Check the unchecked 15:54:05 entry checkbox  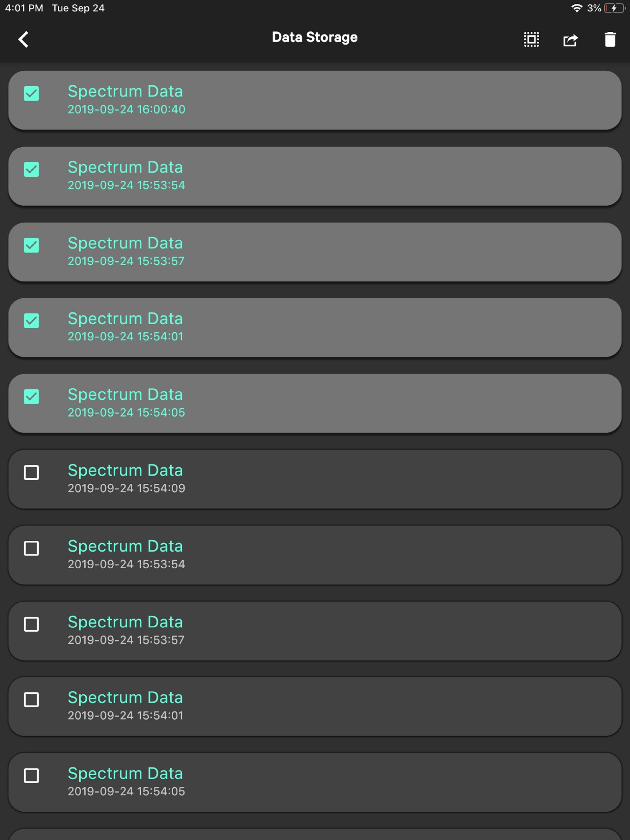point(31,775)
